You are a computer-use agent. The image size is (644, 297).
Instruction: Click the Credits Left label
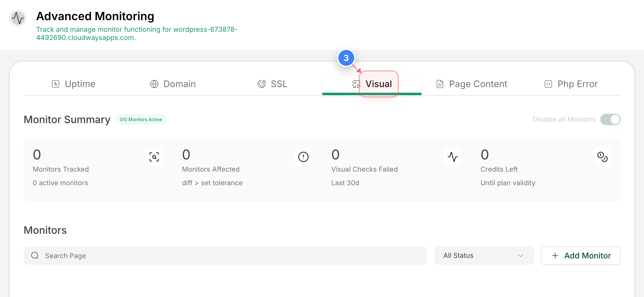(x=499, y=169)
